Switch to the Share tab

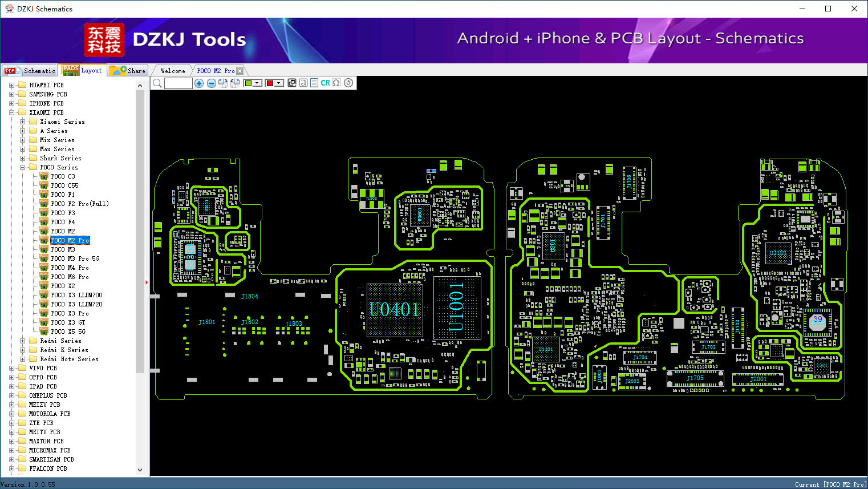click(128, 71)
